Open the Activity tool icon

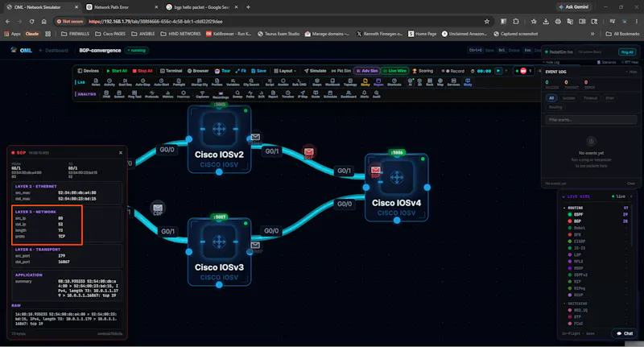click(109, 82)
